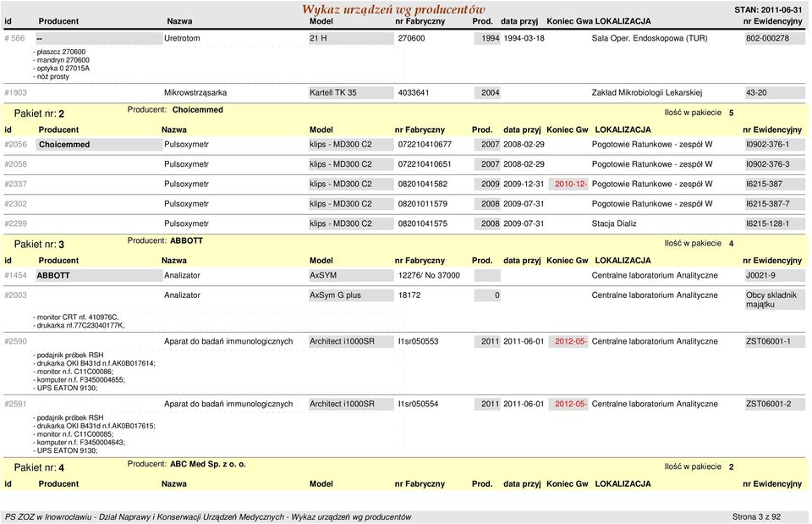The height and width of the screenshot is (524, 812).
Task: Click the report title heading at the top
Action: click(x=393, y=9)
